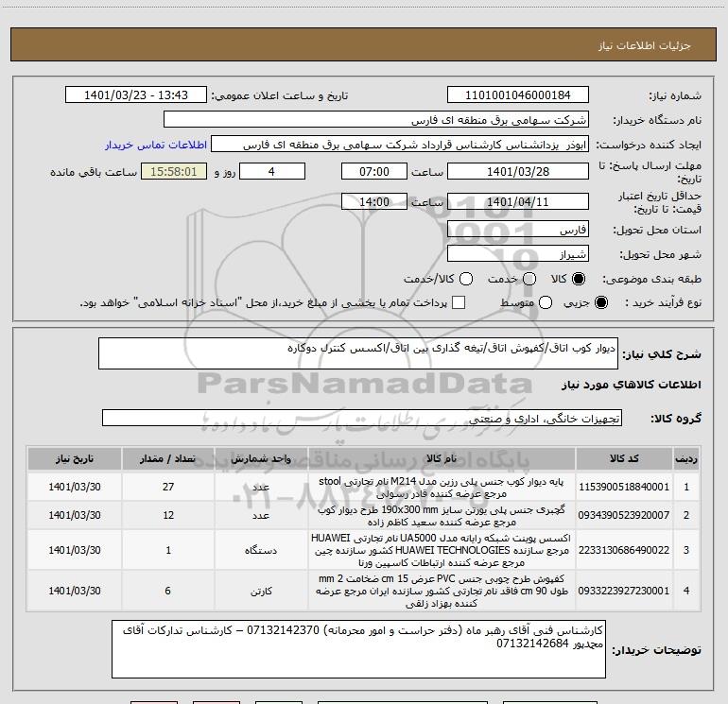Click quantity 6 in row 4

pos(168,591)
